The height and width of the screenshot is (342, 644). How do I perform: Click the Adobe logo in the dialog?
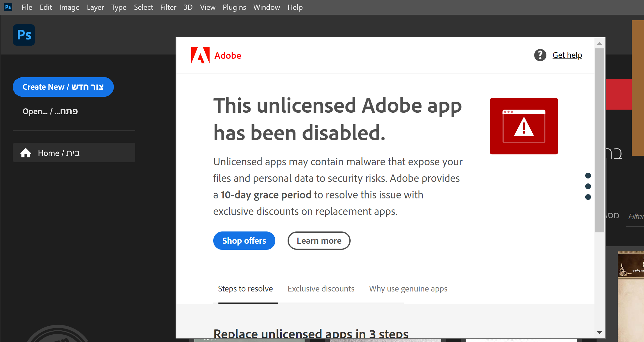pyautogui.click(x=216, y=55)
